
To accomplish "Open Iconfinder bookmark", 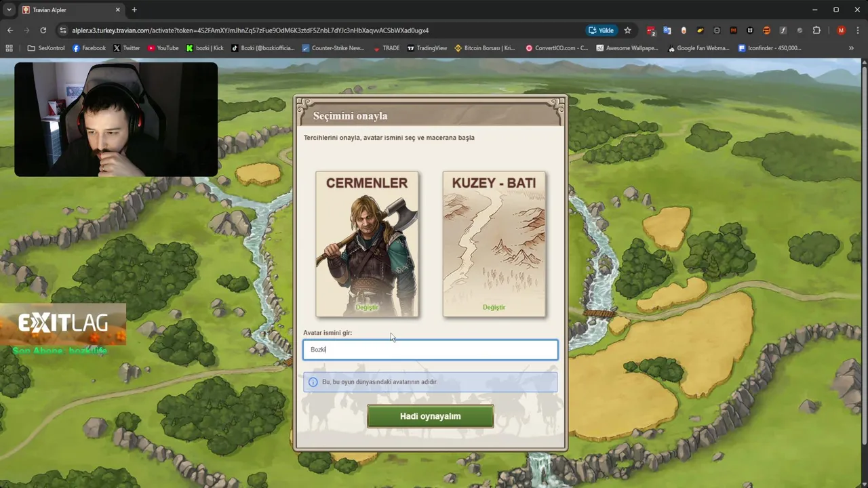I will (770, 48).
